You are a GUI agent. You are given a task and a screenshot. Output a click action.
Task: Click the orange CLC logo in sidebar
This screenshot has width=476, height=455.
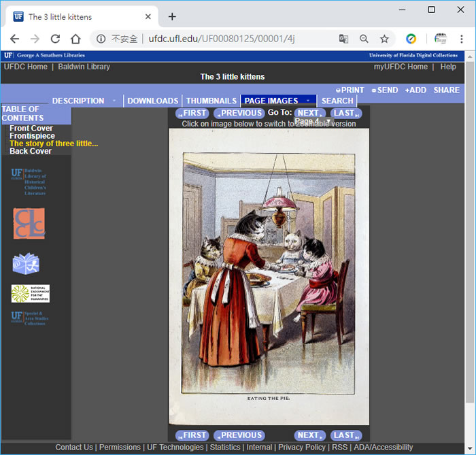[x=29, y=223]
